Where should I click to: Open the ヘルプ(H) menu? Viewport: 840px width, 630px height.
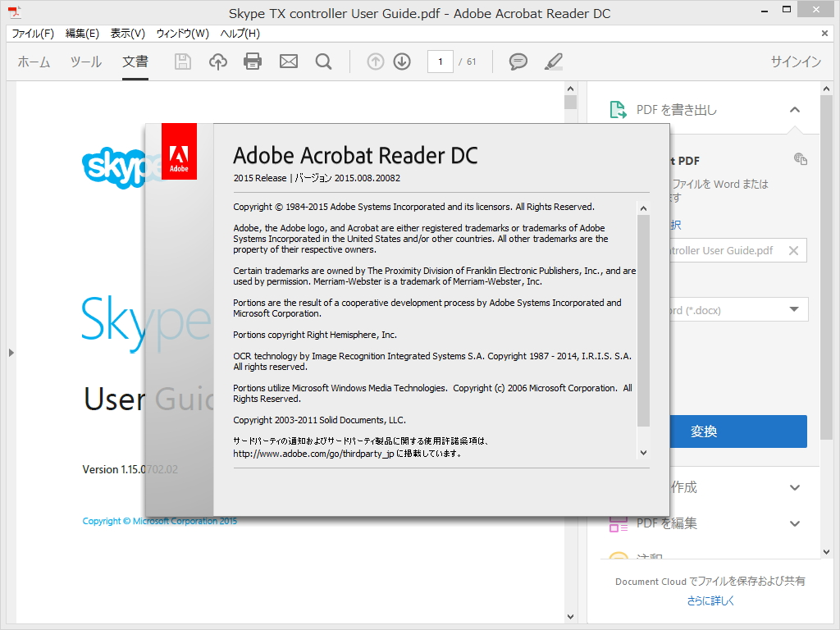240,33
